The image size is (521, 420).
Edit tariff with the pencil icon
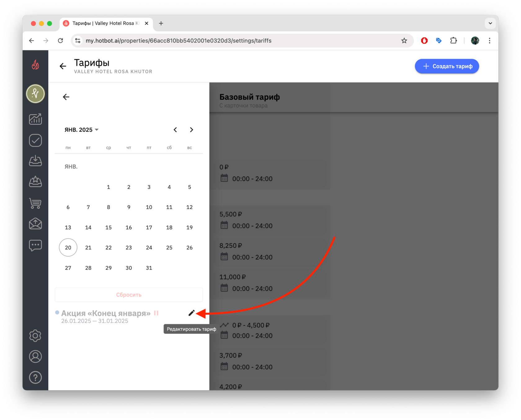[191, 313]
